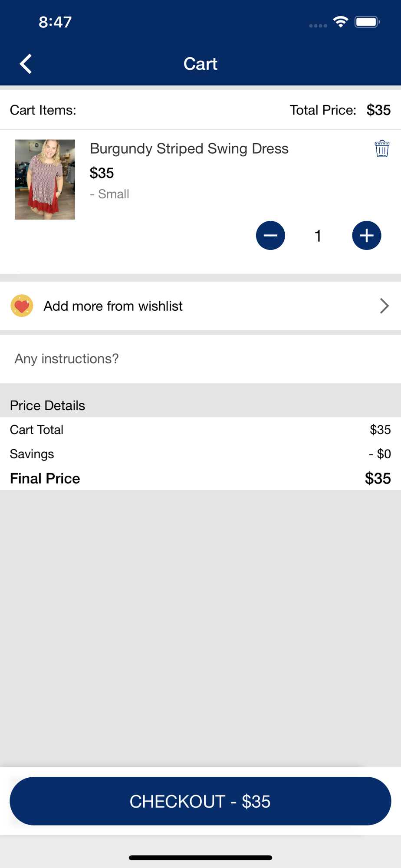Increase quantity with the plus button
This screenshot has width=401, height=868.
[x=367, y=236]
